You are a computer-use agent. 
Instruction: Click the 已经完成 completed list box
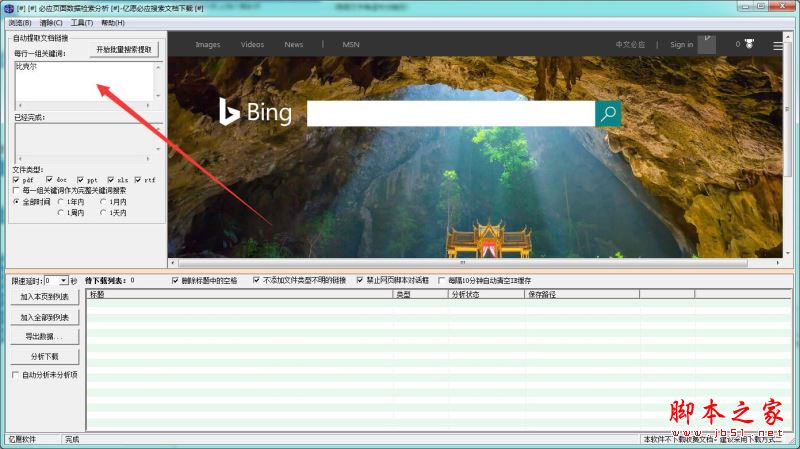pyautogui.click(x=84, y=140)
